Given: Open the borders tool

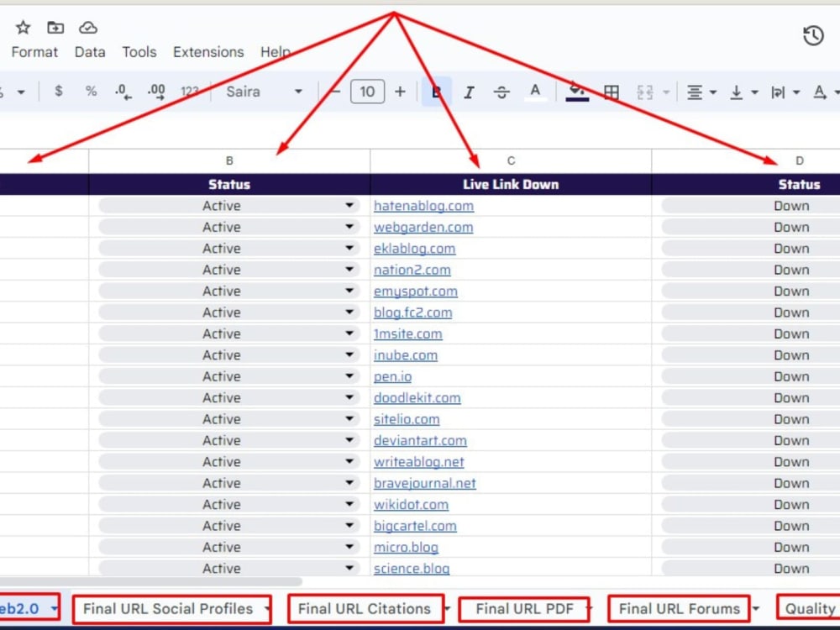Looking at the screenshot, I should 612,92.
